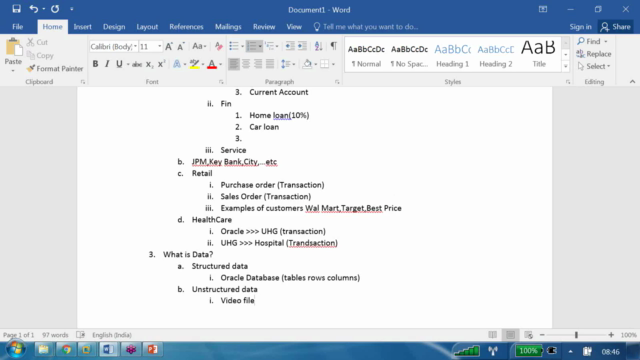Apply the Heading 1 style
The width and height of the screenshot is (640, 360).
tap(453, 55)
